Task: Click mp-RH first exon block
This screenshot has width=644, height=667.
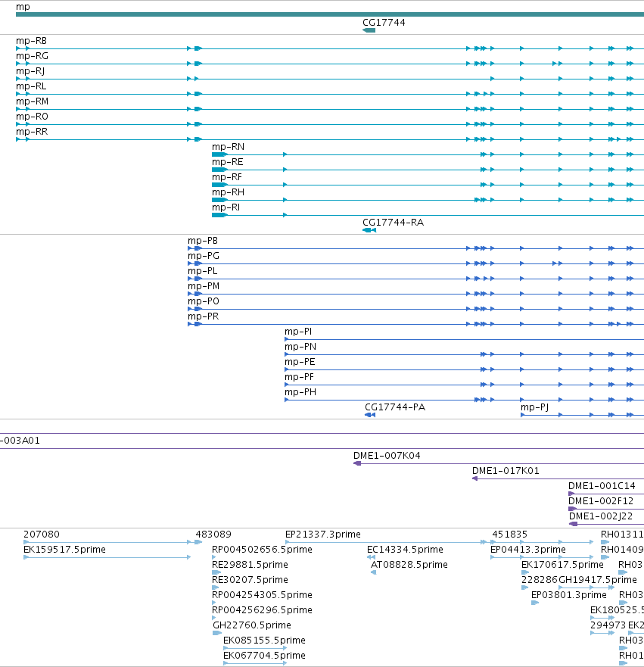Action: (x=219, y=200)
